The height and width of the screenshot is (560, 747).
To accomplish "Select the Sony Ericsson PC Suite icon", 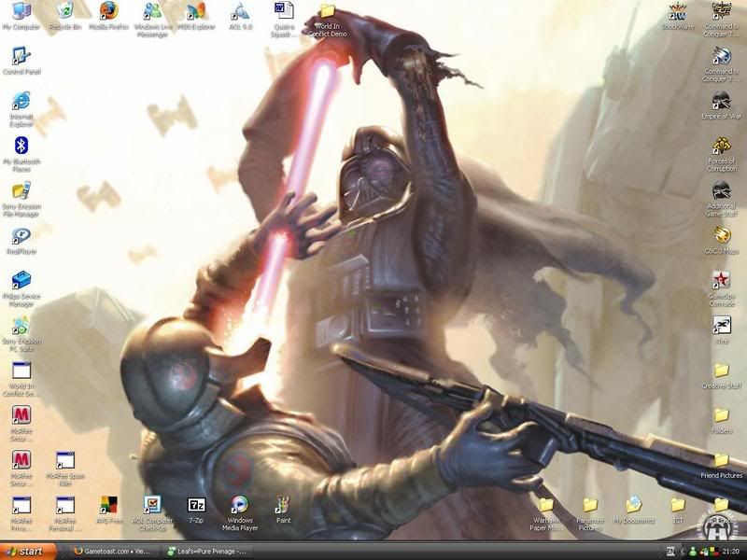I will click(x=21, y=333).
